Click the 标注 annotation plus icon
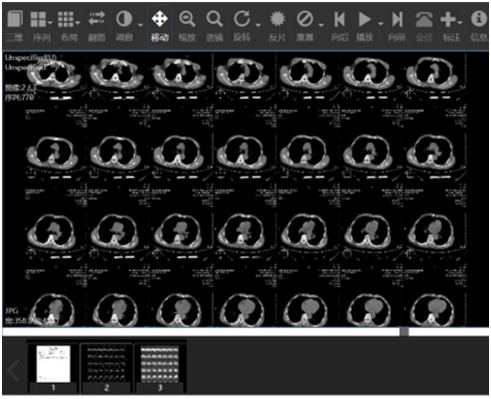Viewport: 491px width, 399px height. pos(448,19)
